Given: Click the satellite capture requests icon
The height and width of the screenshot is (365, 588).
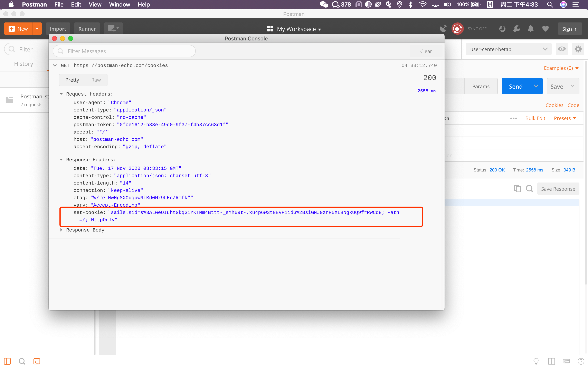Looking at the screenshot, I should pos(443,29).
